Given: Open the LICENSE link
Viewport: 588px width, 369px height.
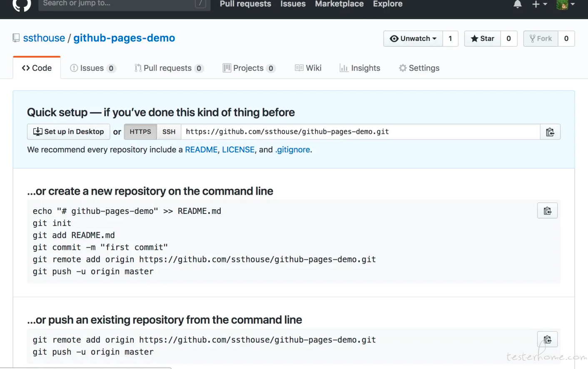Looking at the screenshot, I should [x=238, y=150].
